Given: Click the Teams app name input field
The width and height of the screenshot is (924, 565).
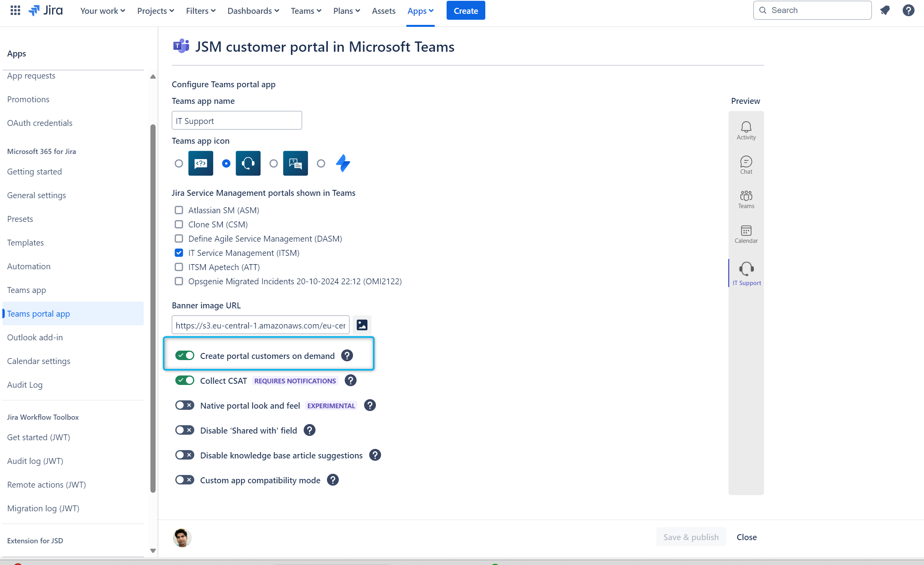Looking at the screenshot, I should pyautogui.click(x=237, y=121).
